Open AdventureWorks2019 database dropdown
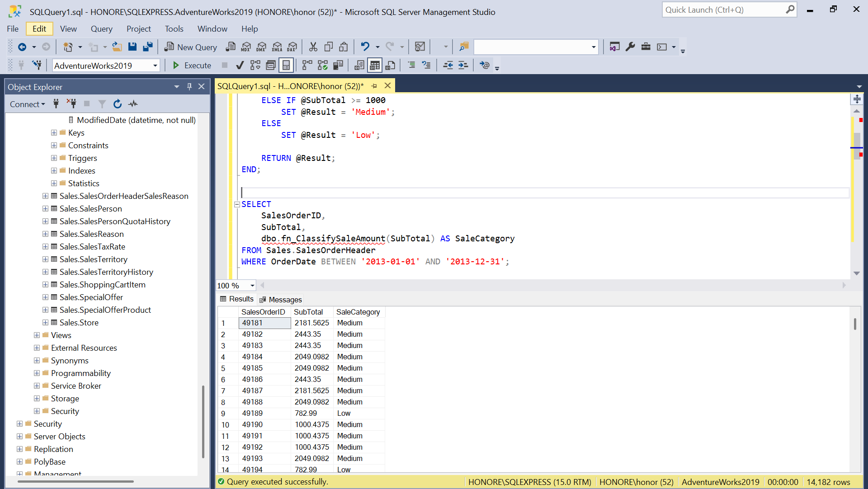The image size is (868, 489). click(x=155, y=66)
